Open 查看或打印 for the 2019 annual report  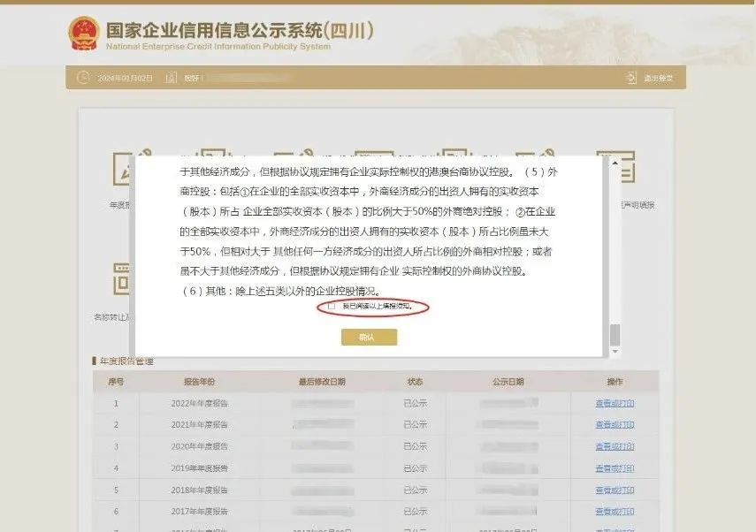[x=615, y=467]
